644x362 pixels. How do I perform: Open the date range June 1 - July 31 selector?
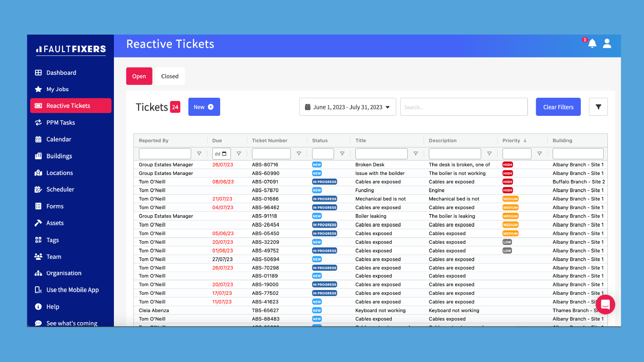click(x=347, y=107)
